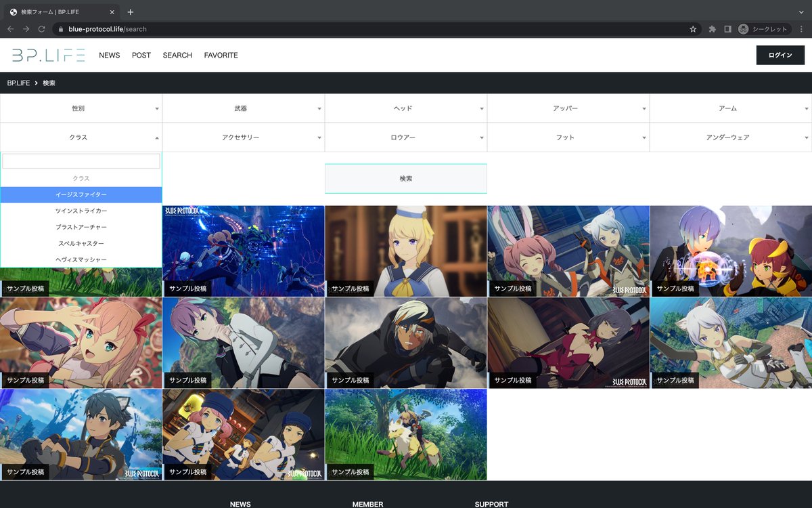The image size is (812, 508).
Task: Open the blonde sailor-hat girl thumbnail
Action: 406,251
